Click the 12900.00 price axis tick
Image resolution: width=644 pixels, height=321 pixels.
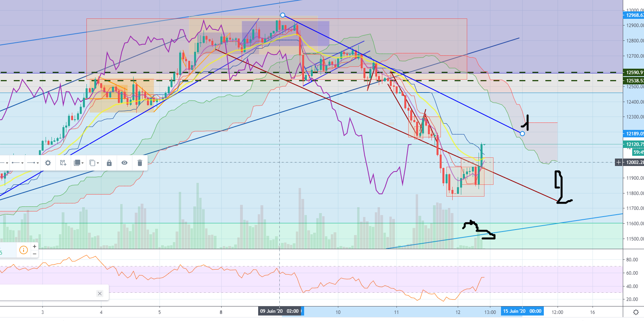tap(635, 26)
